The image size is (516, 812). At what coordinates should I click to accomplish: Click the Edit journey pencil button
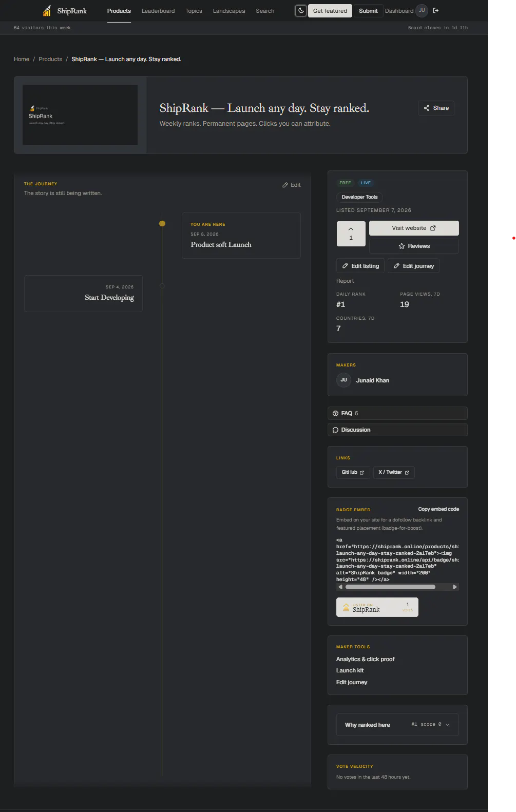coord(413,266)
